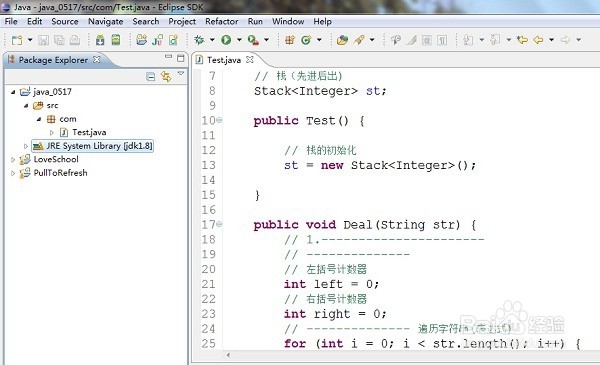Toggle Show Whitespace Characters icon

tap(442, 40)
